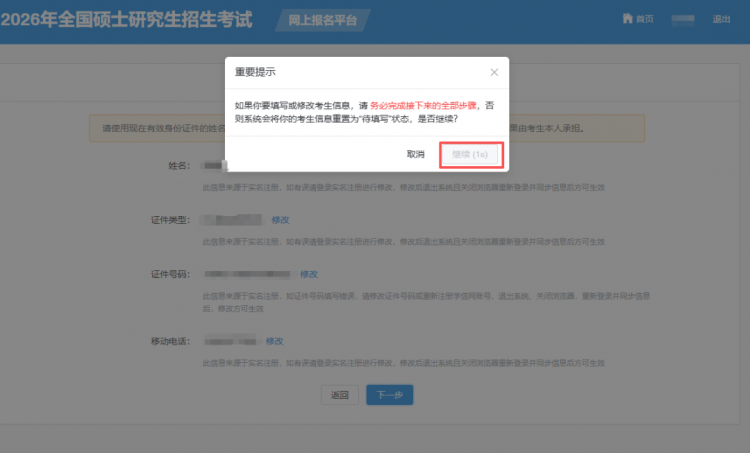
Task: Click the blurred 姓名 value
Action: pyautogui.click(x=210, y=163)
